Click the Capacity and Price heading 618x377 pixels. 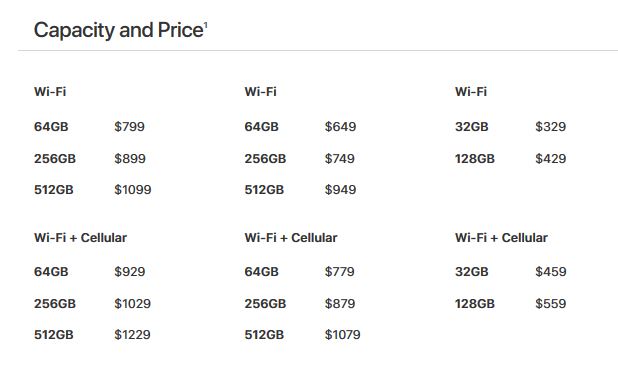[x=119, y=30]
